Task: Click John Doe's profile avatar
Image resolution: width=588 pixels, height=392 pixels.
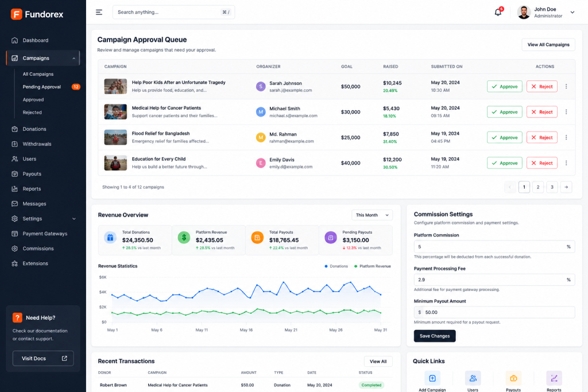Action: [524, 13]
